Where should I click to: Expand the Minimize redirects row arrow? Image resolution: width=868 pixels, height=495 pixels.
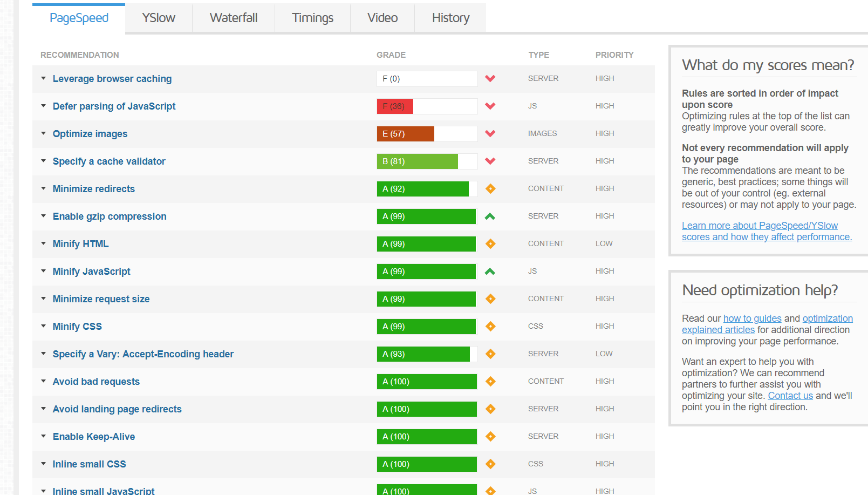pyautogui.click(x=44, y=188)
